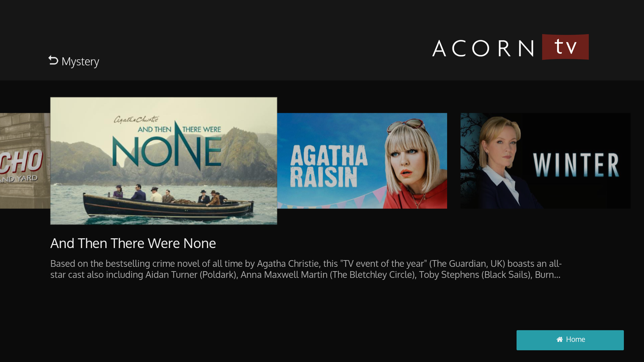Open the Home button
The width and height of the screenshot is (644, 362).
(x=570, y=340)
